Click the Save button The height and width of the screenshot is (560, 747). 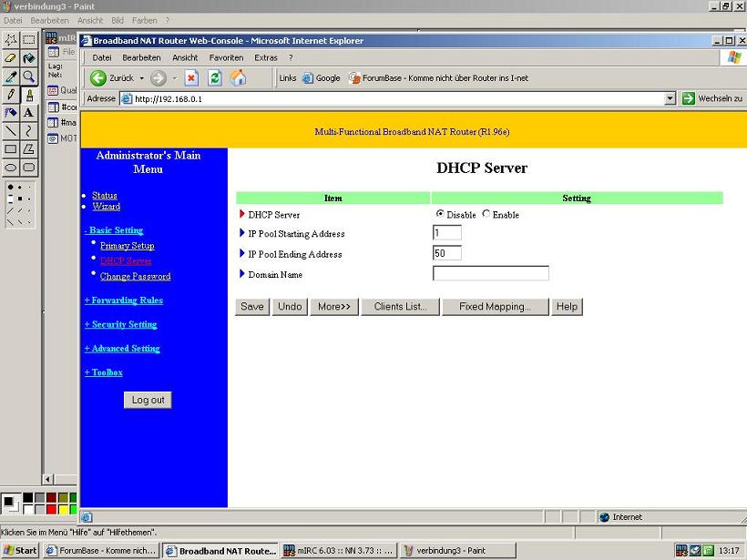(x=252, y=307)
